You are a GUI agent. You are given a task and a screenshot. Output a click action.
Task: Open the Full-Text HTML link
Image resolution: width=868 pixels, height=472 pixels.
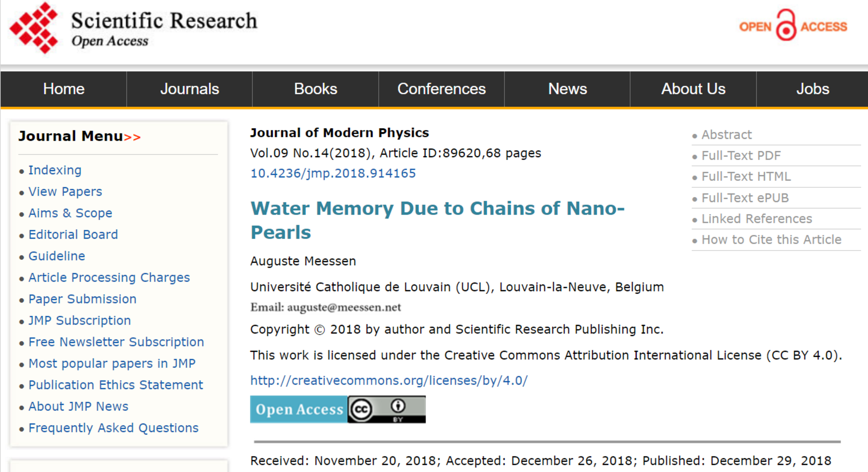(746, 176)
